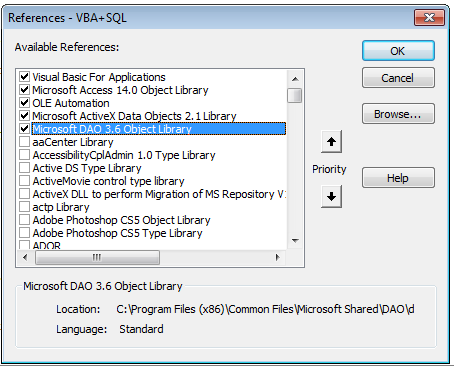This screenshot has width=454, height=367.
Task: Click the horizontal scrollbar left arrow
Action: pos(25,257)
